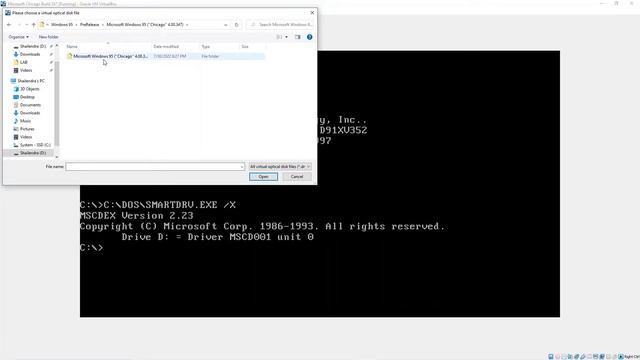Go up one folder level
640x360 pixels.
[33, 25]
